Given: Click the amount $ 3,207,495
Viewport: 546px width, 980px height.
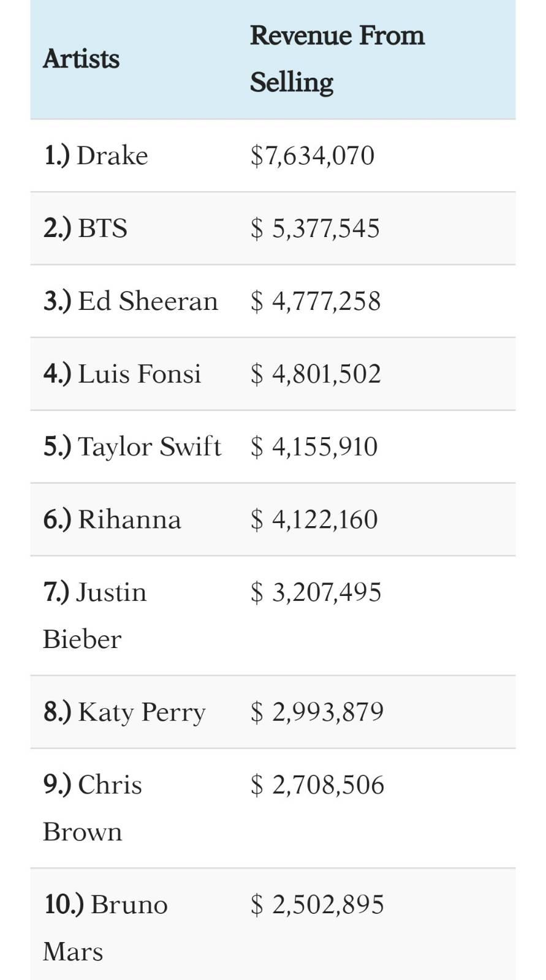Looking at the screenshot, I should (x=316, y=592).
